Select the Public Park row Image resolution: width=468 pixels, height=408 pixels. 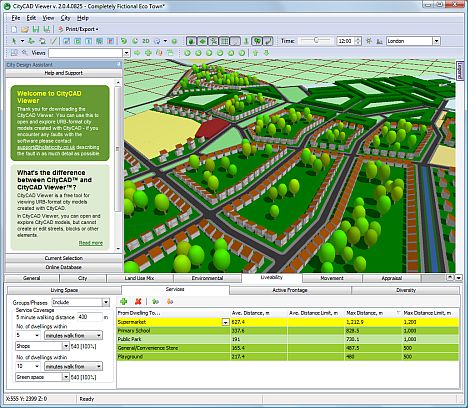288,339
